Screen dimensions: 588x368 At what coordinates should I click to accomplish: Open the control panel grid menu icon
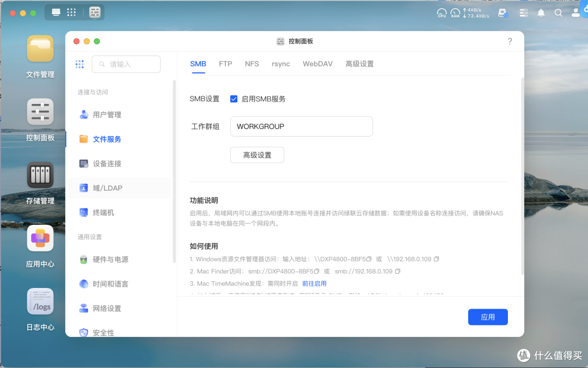pyautogui.click(x=79, y=64)
